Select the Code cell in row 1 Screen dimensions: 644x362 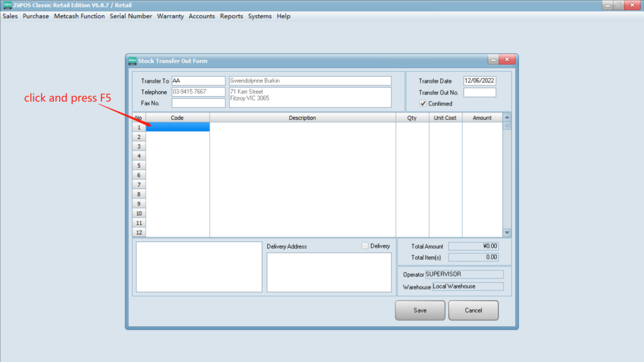(x=177, y=127)
